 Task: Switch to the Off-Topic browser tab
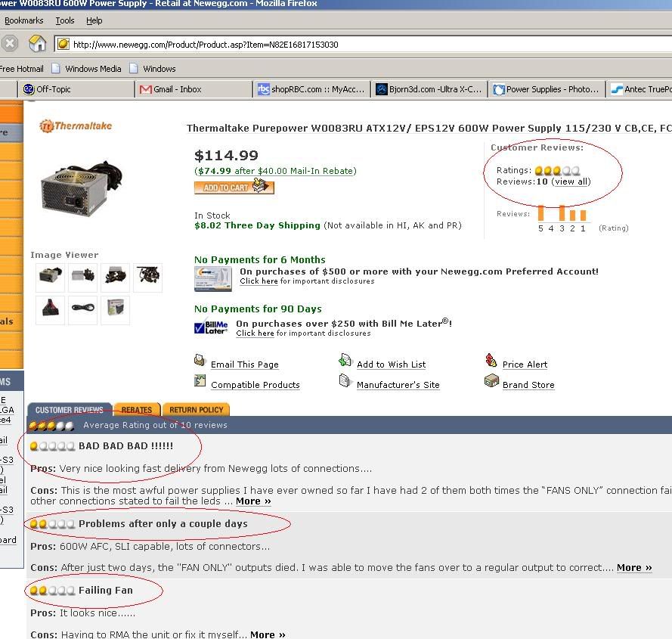coord(76,89)
